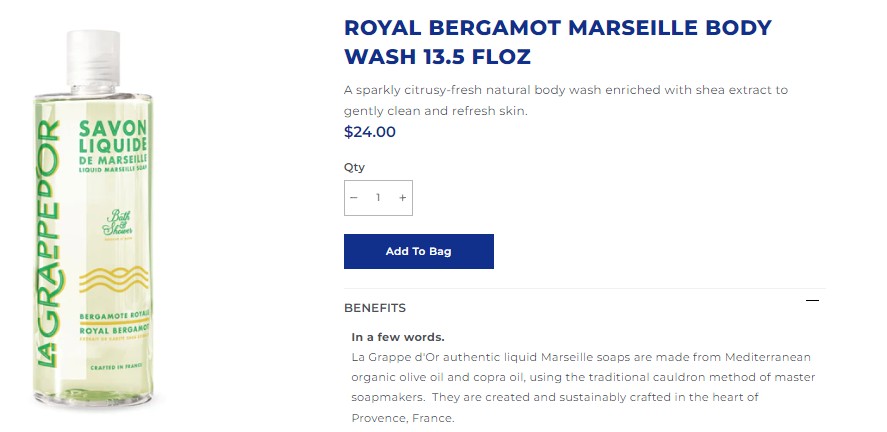Increase quantity with the plus icon
887x432 pixels.
click(x=402, y=197)
